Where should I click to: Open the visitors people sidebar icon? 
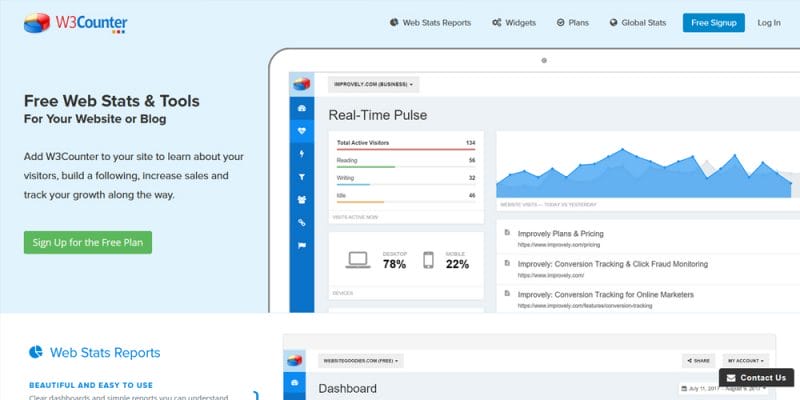point(302,199)
